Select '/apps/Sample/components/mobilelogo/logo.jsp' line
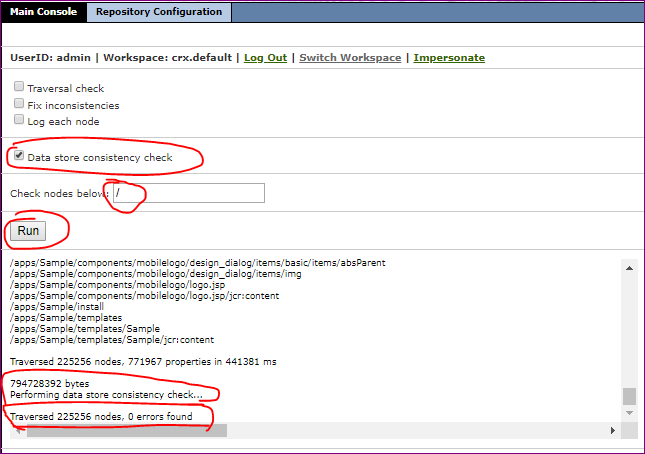The height and width of the screenshot is (454, 645). 117,285
